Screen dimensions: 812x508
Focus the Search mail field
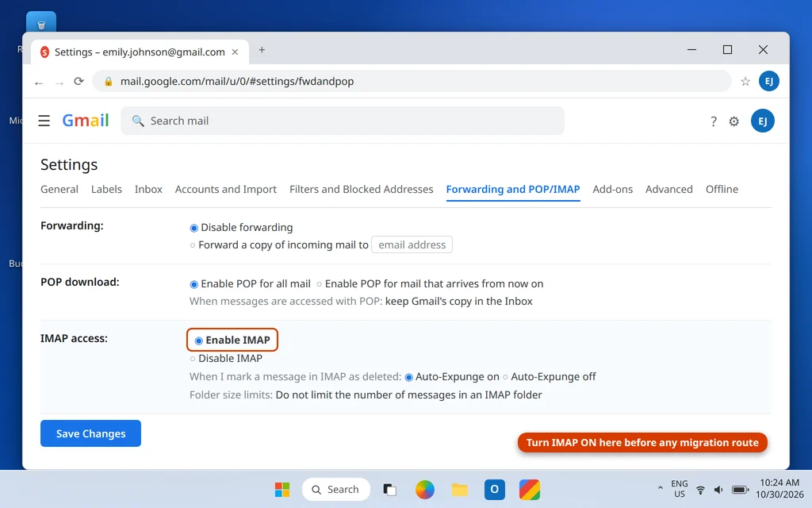pos(343,121)
